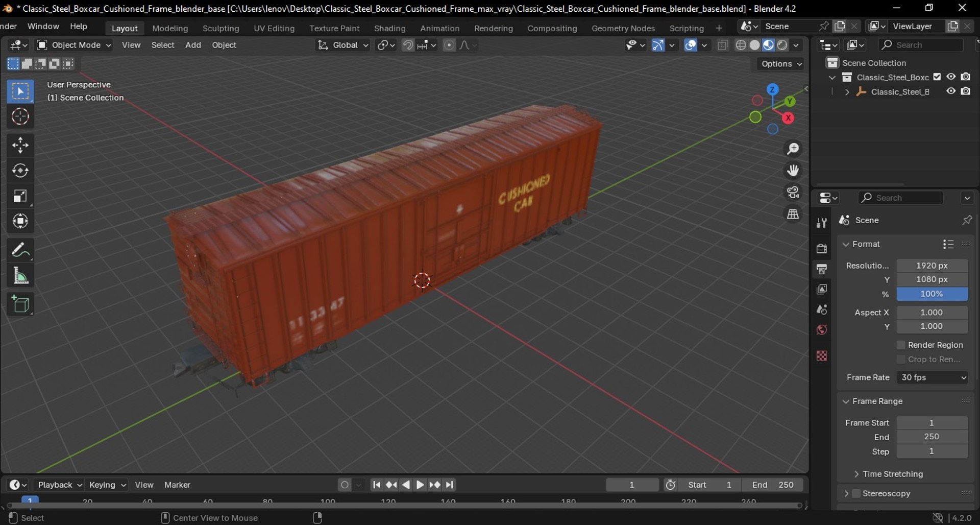Activate the Scale tool
Screen dimensions: 980x525
click(x=20, y=196)
